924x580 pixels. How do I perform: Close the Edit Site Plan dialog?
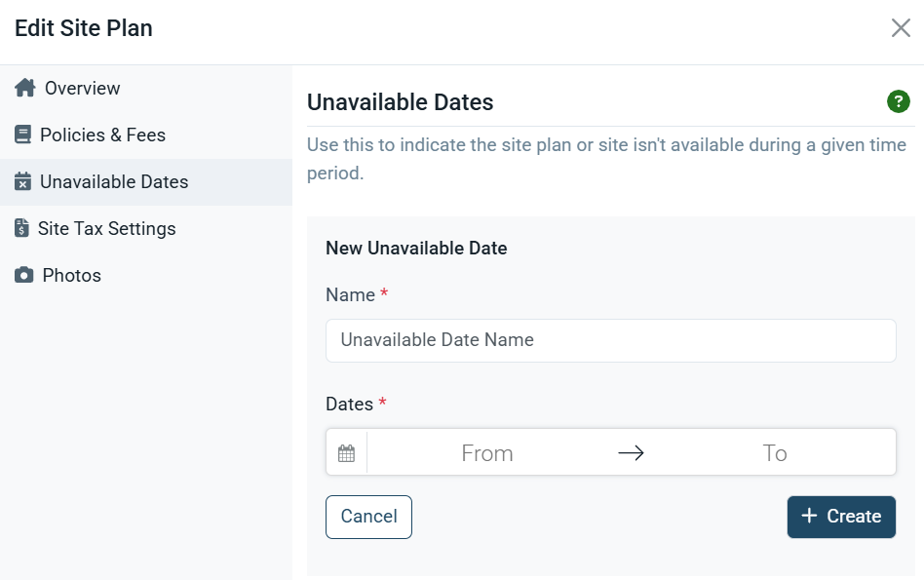click(x=901, y=27)
